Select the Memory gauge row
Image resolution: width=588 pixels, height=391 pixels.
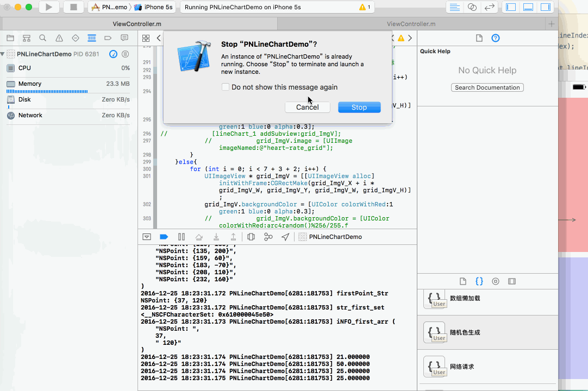point(68,84)
